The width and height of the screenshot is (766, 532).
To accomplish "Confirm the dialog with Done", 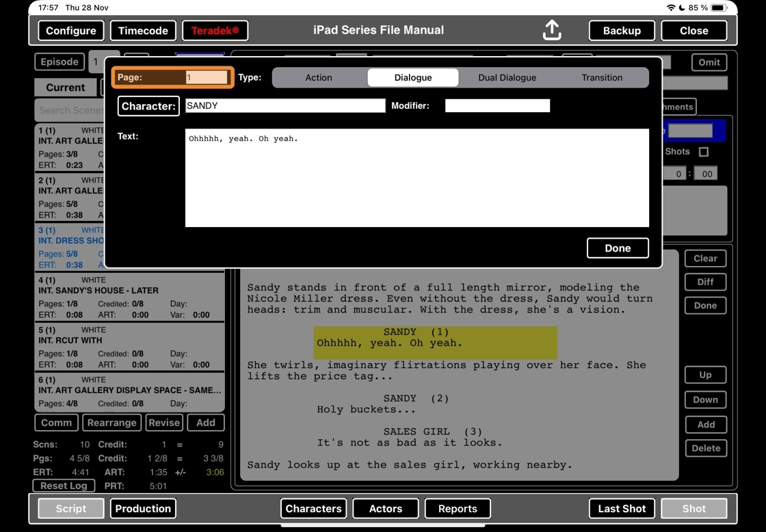I will pyautogui.click(x=618, y=248).
